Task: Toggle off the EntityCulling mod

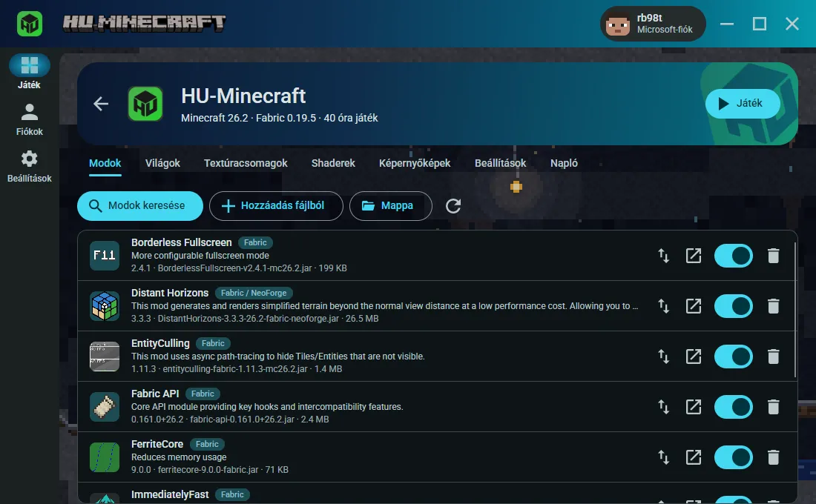Action: click(733, 357)
